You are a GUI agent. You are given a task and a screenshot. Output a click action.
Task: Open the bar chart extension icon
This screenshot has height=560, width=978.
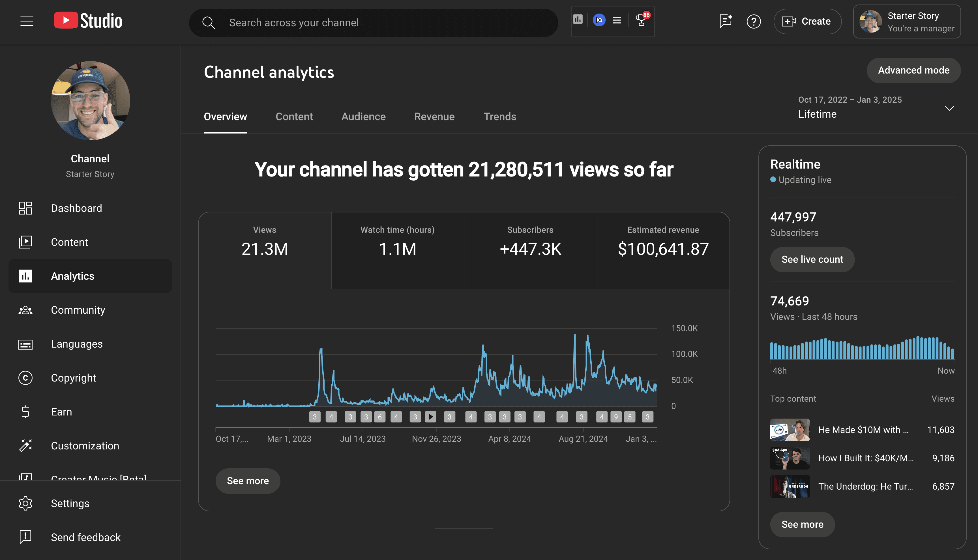[x=578, y=20]
